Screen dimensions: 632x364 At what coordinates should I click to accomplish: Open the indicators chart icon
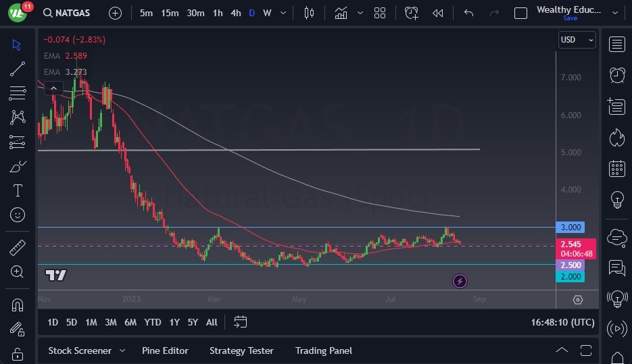pyautogui.click(x=341, y=13)
